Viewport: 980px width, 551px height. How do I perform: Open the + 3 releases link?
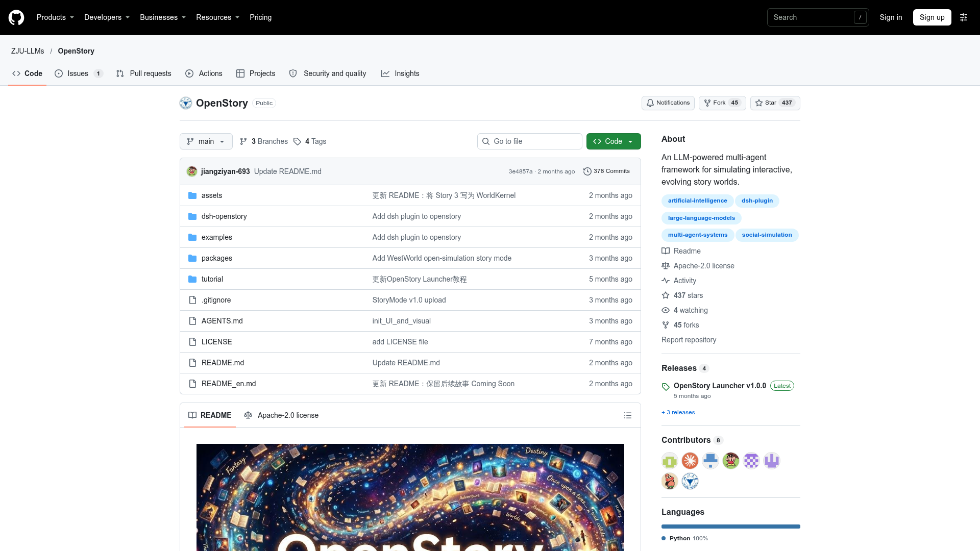tap(678, 412)
